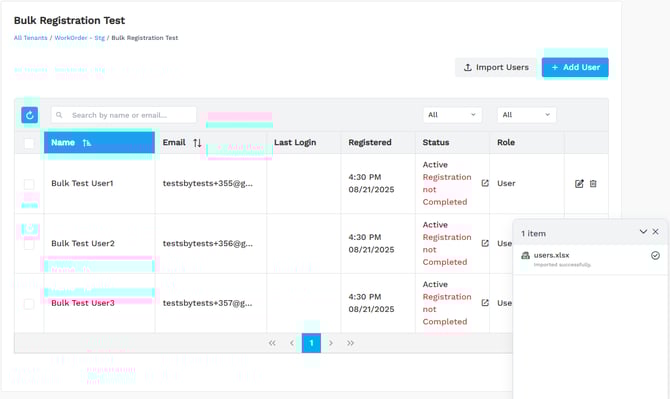Close the import items panel
The image size is (670, 399).
[655, 232]
